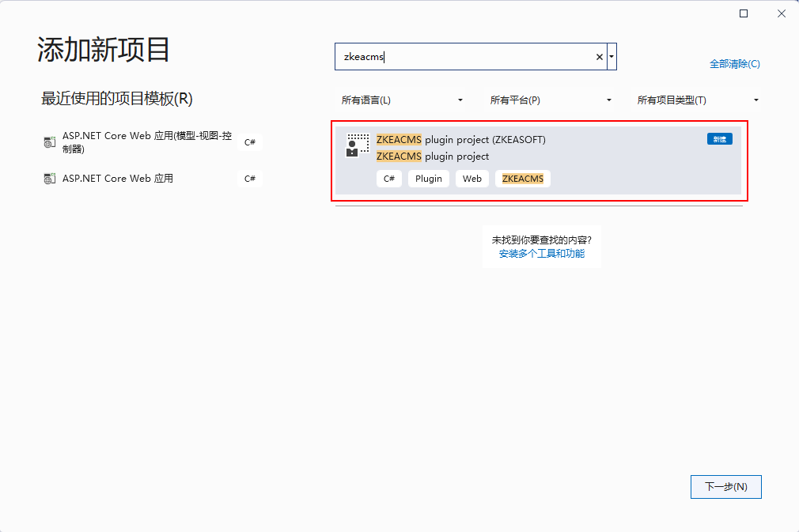Open the 所有项目类型(T) dropdown
799x532 pixels.
698,100
